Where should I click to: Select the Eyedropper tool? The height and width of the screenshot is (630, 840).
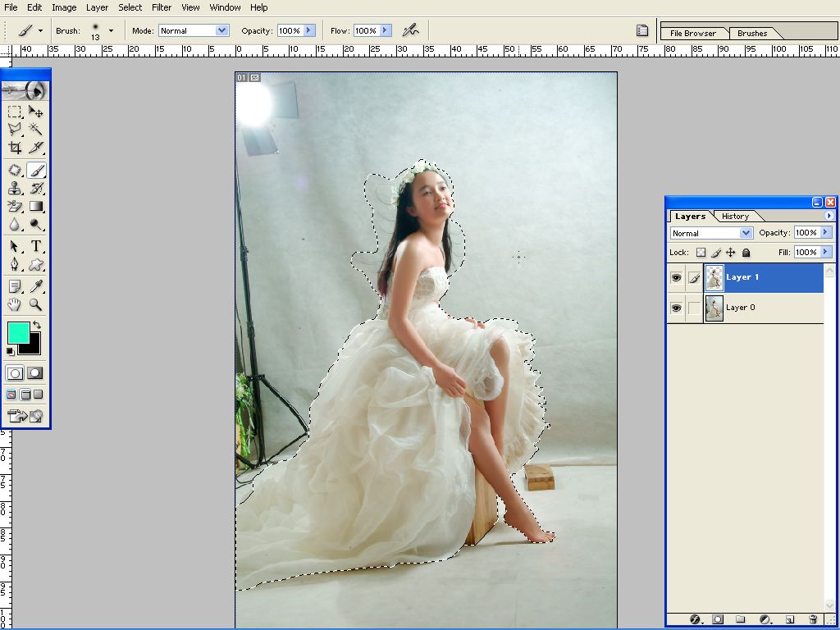pos(36,286)
